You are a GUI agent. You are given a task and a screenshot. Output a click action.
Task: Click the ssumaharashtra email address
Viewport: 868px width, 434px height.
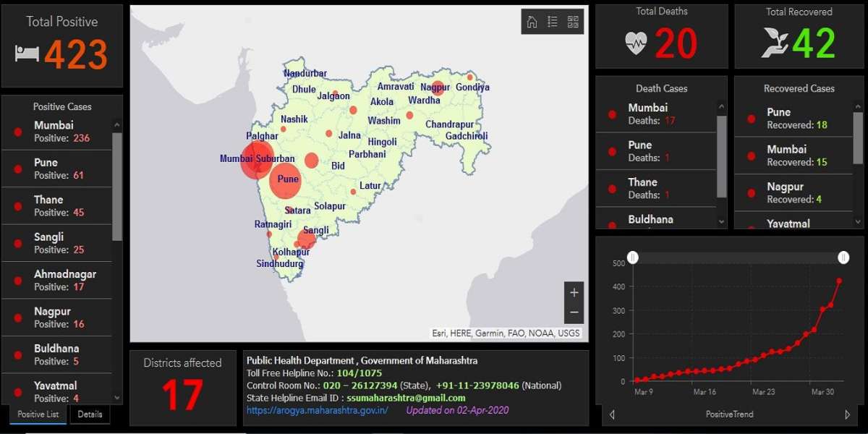[406, 398]
